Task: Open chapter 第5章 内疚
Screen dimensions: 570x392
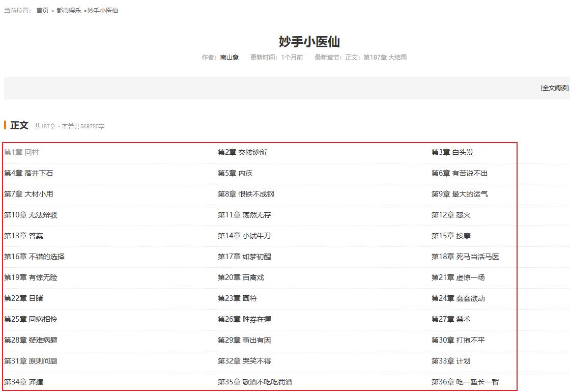Action: pos(235,173)
